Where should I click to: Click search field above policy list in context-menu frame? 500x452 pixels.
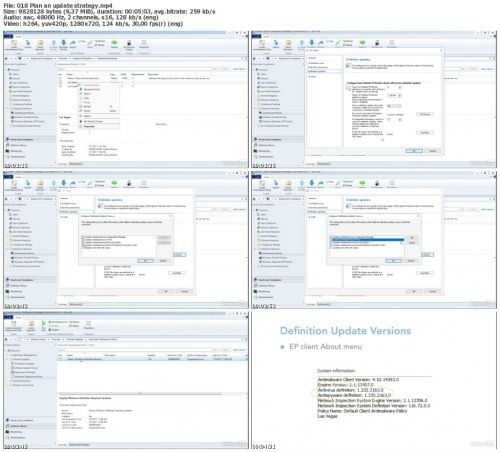coord(135,69)
